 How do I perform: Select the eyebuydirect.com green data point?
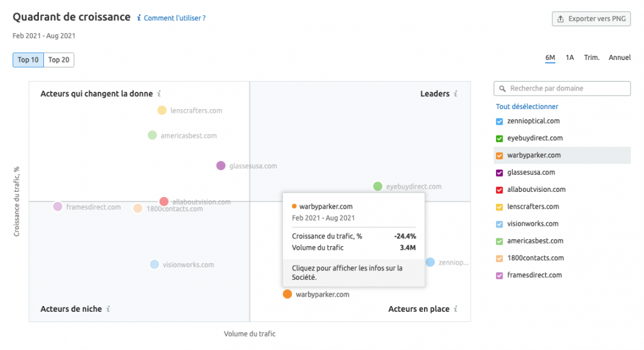[x=378, y=186]
